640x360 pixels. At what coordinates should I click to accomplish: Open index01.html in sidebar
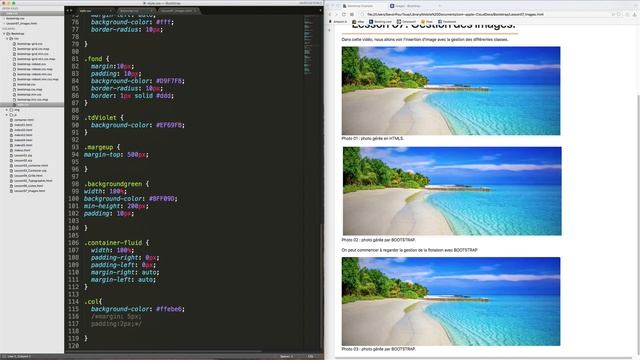(x=23, y=125)
